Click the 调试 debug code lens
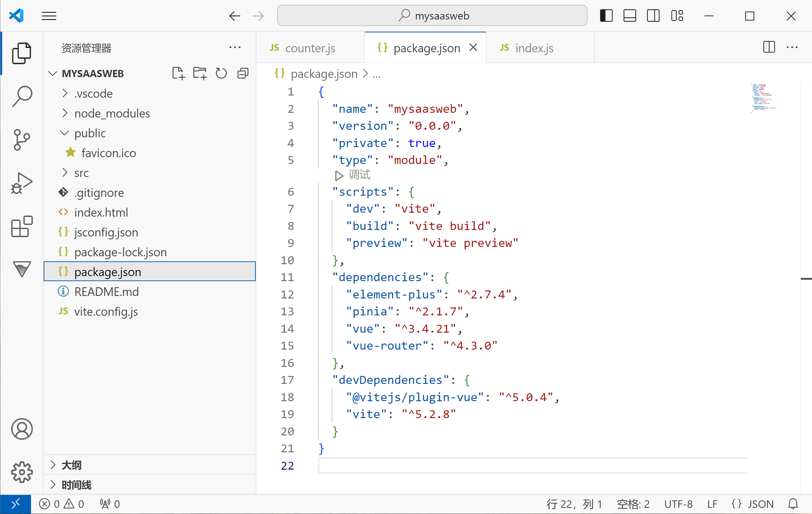Screen dimensions: 812x514 pyautogui.click(x=359, y=175)
